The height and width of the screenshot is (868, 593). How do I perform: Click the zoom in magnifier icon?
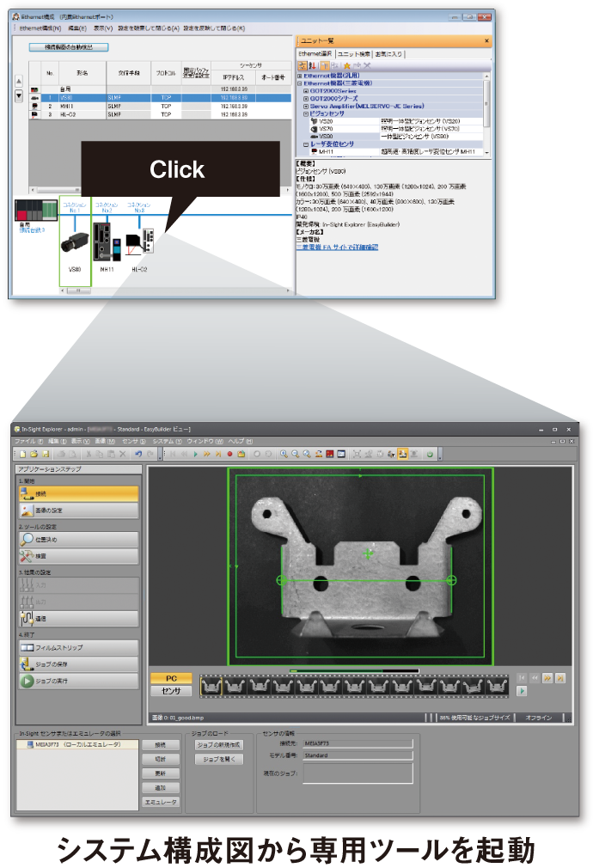[284, 454]
